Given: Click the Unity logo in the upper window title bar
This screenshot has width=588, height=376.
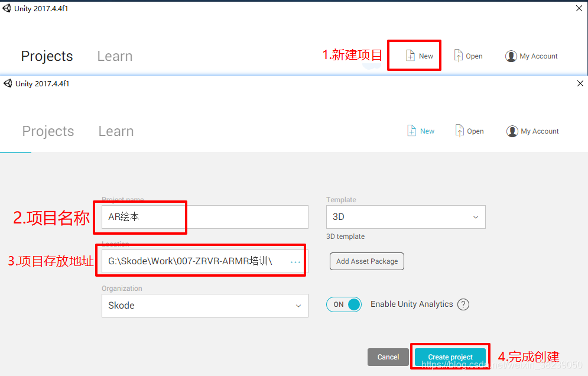Looking at the screenshot, I should tap(7, 8).
